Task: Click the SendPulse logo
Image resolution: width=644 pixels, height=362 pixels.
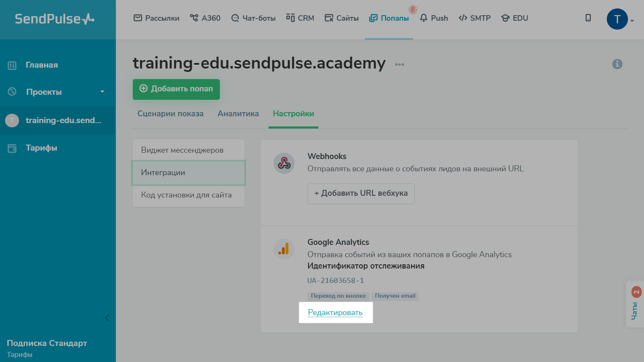Action: [55, 19]
